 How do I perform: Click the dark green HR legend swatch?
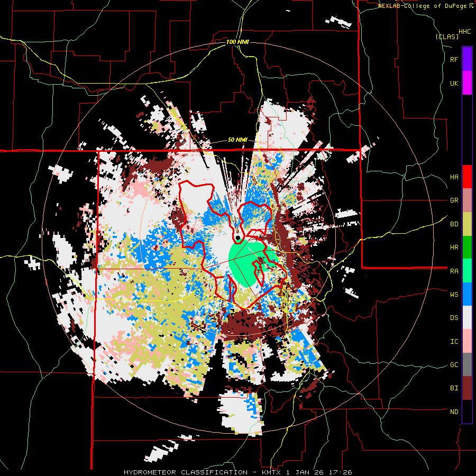point(467,248)
